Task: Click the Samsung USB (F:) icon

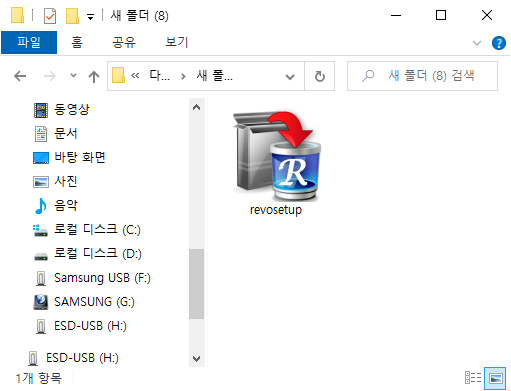Action: (41, 278)
